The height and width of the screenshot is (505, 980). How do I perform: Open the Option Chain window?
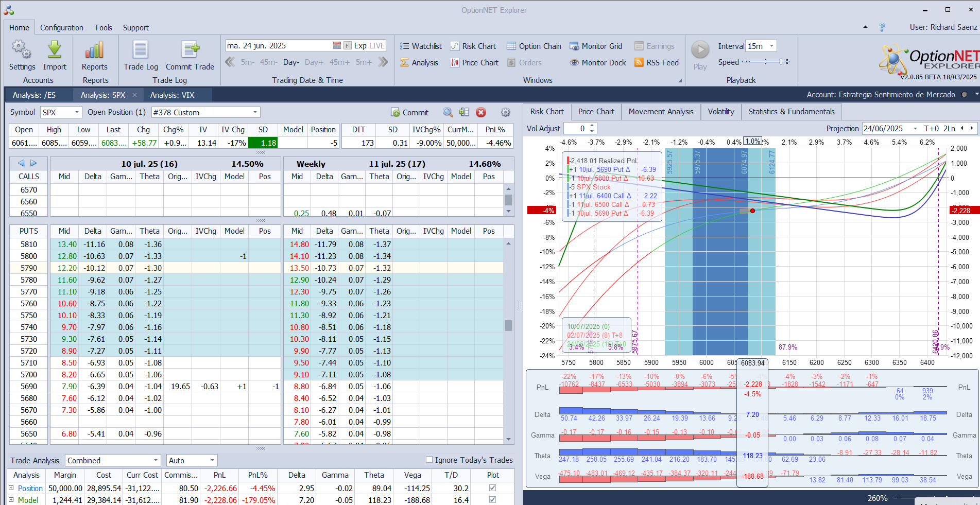coord(534,46)
